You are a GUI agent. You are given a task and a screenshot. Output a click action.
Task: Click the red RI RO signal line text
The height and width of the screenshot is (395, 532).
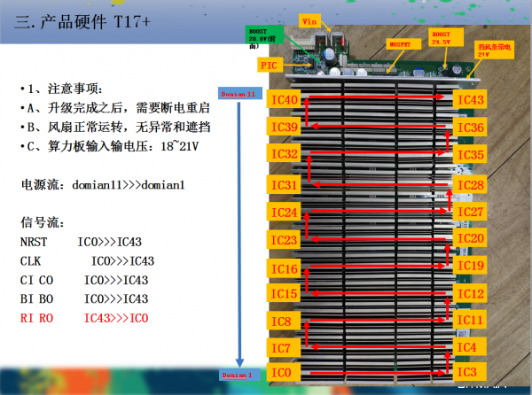[x=84, y=318]
